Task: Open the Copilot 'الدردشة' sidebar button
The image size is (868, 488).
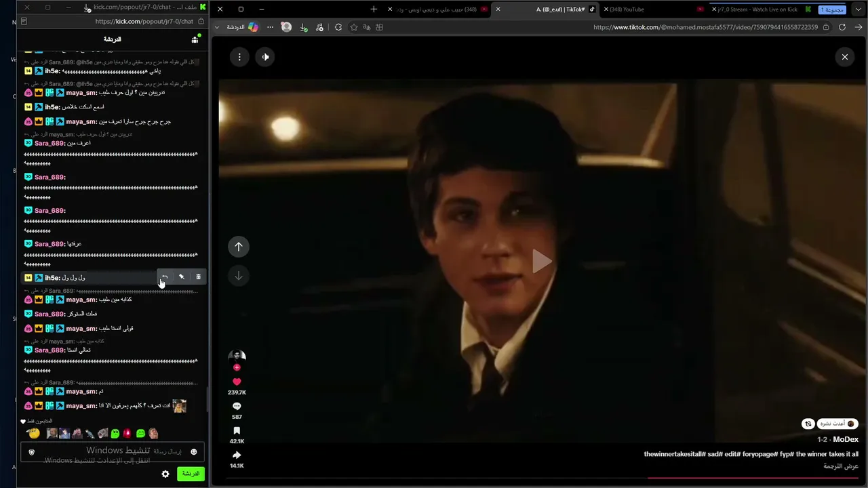Action: 242,27
